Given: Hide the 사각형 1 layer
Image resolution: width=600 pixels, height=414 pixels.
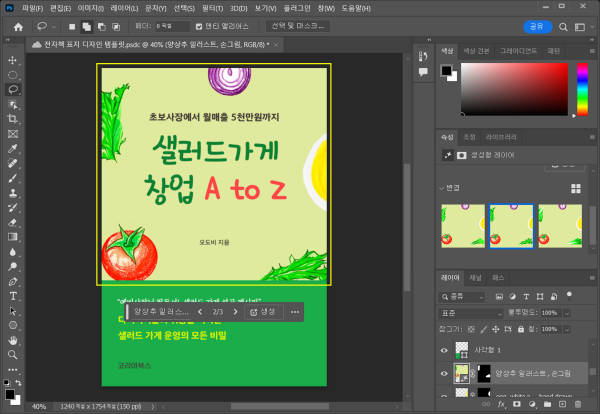Looking at the screenshot, I should pos(445,351).
